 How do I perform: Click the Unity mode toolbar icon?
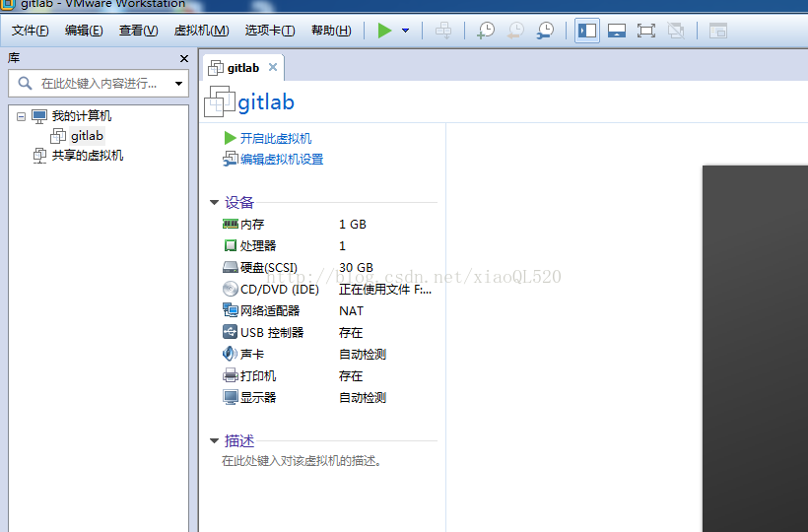[x=676, y=31]
